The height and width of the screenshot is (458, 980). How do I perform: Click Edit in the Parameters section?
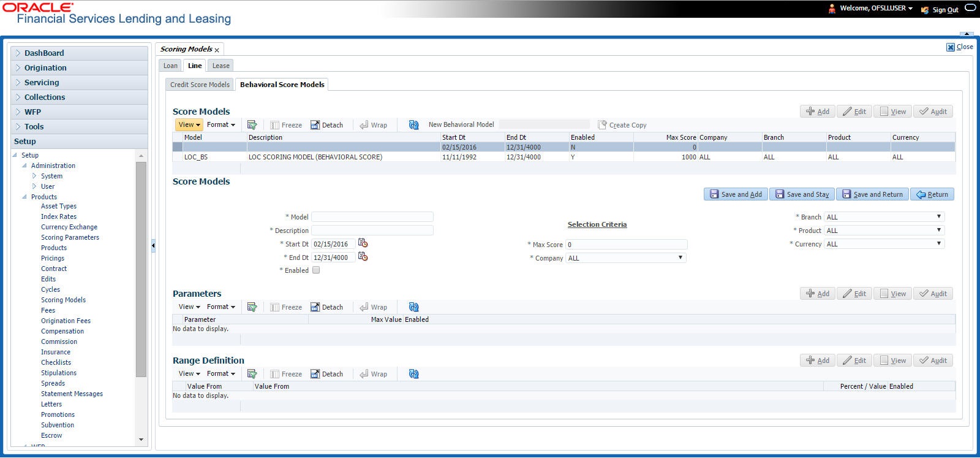pyautogui.click(x=854, y=294)
